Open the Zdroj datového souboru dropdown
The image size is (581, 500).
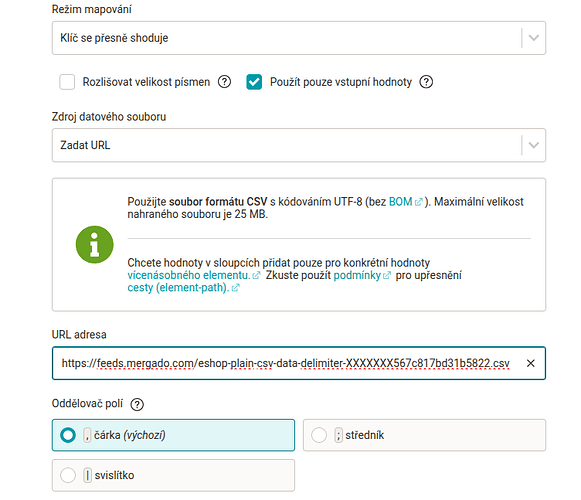[x=299, y=145]
